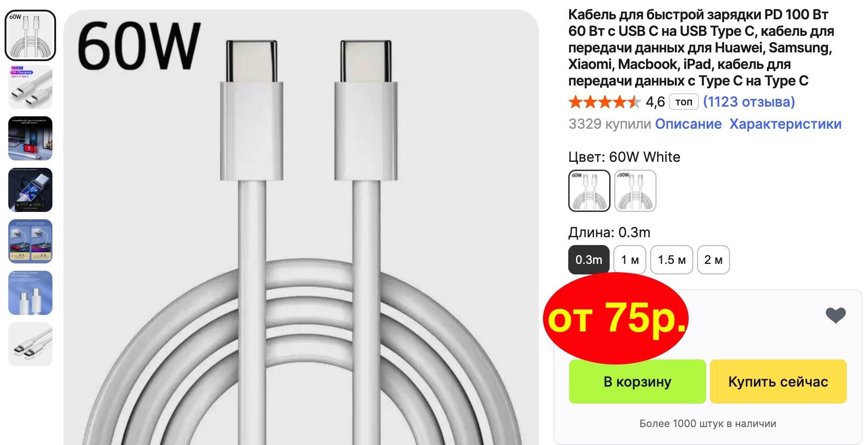Select 1.5 м cable length option
The height and width of the screenshot is (445, 868).
click(672, 260)
